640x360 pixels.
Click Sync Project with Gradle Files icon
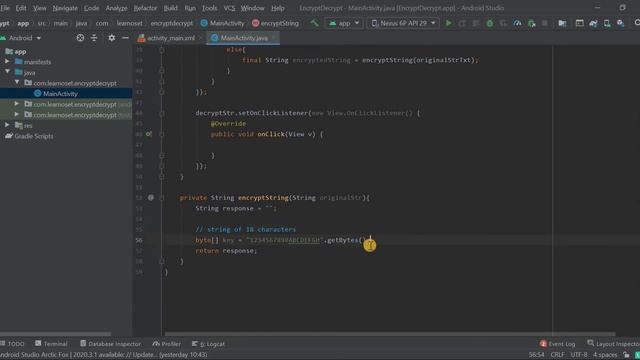(593, 23)
